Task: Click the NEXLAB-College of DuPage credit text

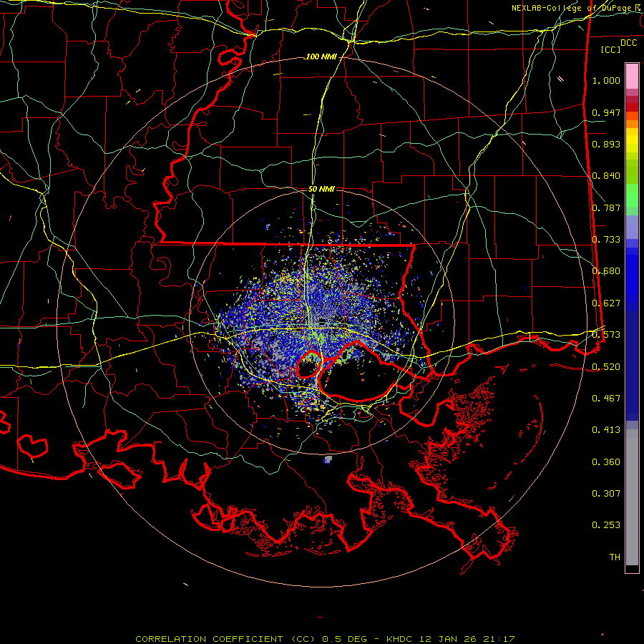Action: (577, 8)
